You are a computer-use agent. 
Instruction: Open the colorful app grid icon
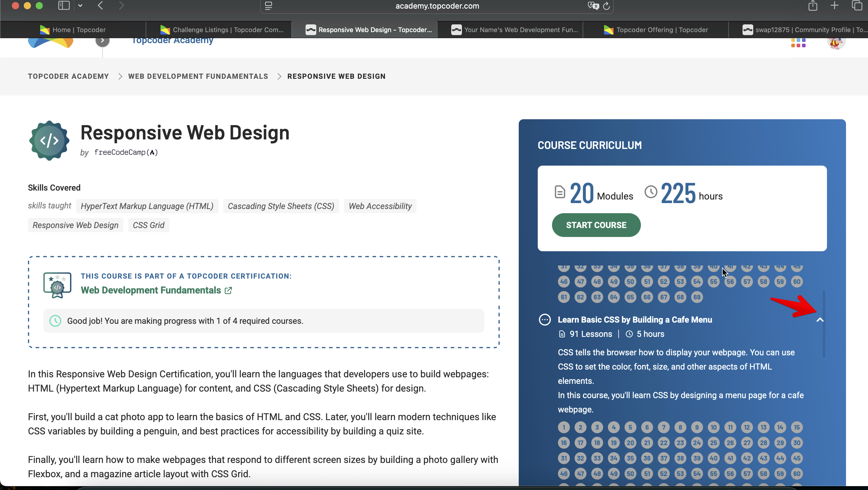798,43
